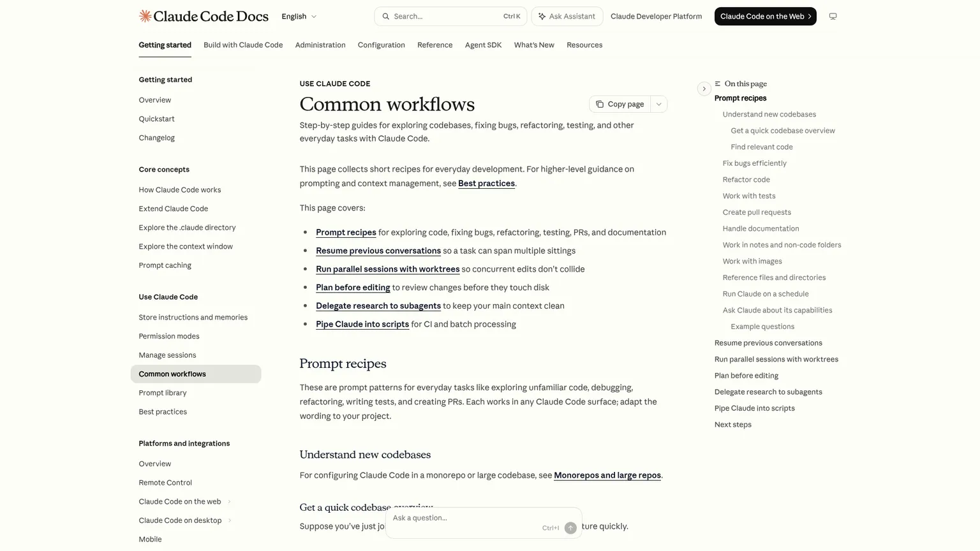Click the Copy page button

tap(620, 104)
